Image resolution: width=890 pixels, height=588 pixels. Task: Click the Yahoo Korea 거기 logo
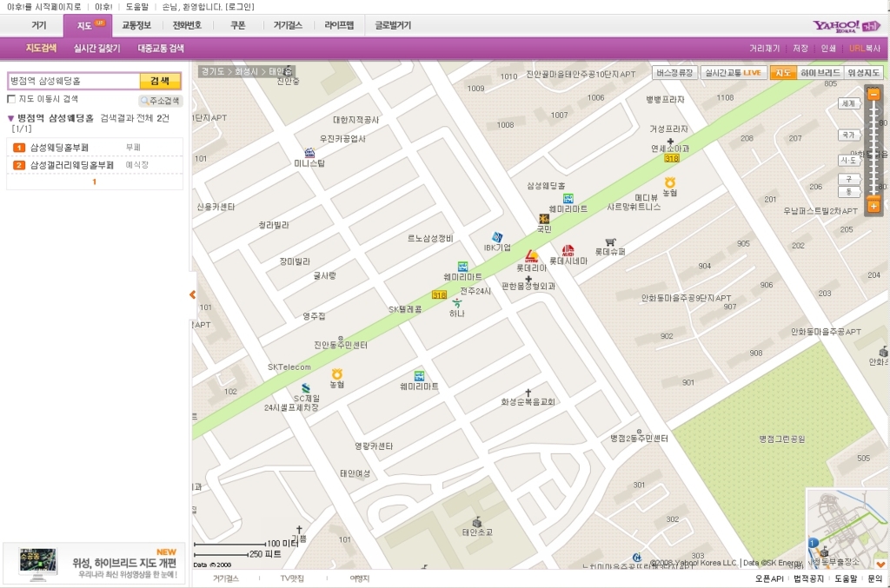pyautogui.click(x=847, y=26)
